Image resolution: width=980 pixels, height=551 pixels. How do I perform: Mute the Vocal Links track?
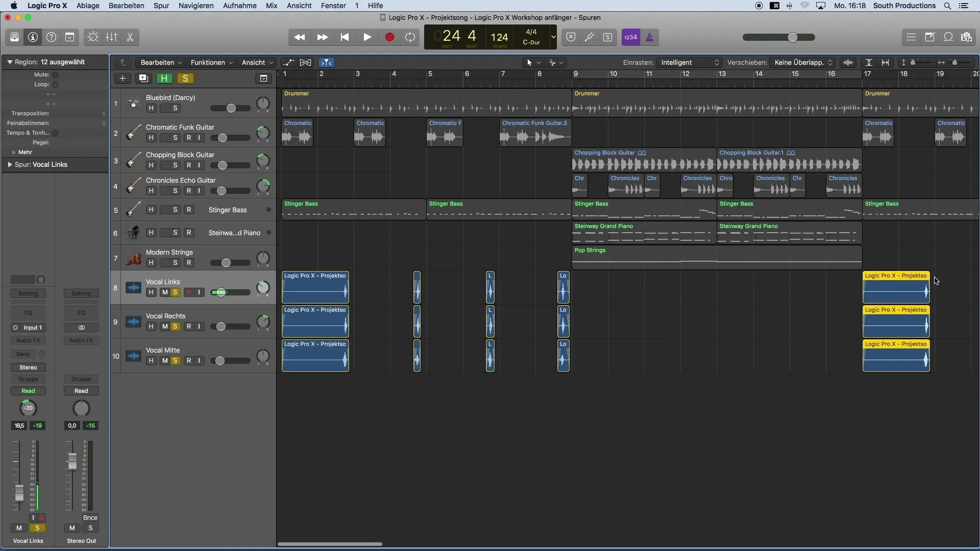[164, 292]
